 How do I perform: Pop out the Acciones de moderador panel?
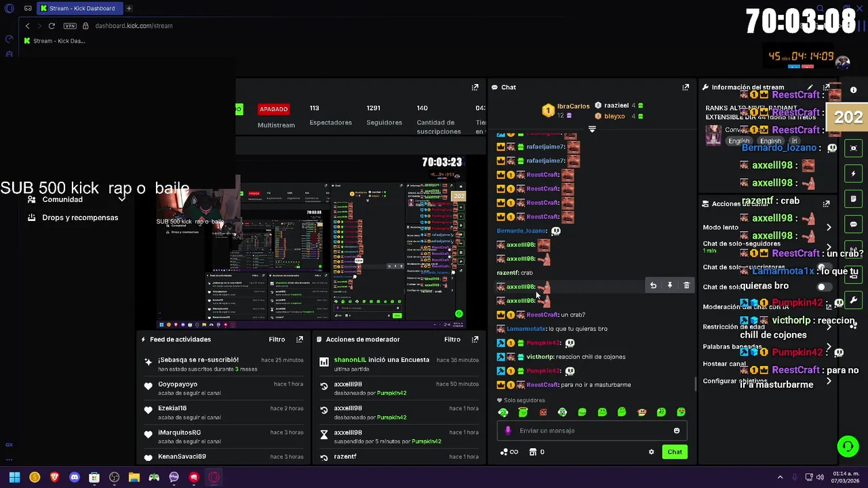[x=475, y=340]
